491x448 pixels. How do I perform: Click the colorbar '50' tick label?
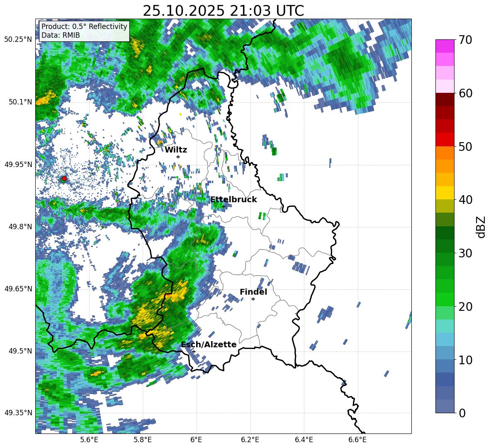point(465,147)
